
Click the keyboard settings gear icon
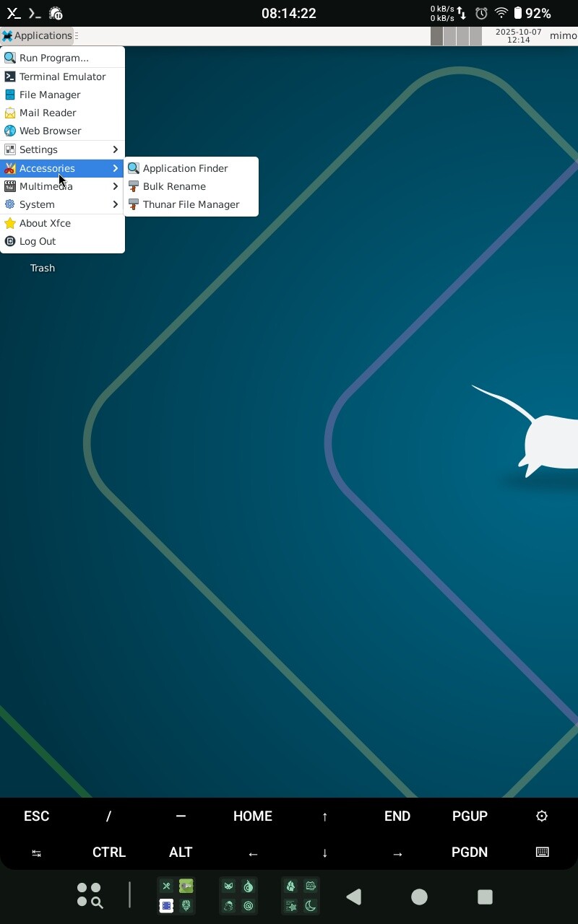point(542,816)
